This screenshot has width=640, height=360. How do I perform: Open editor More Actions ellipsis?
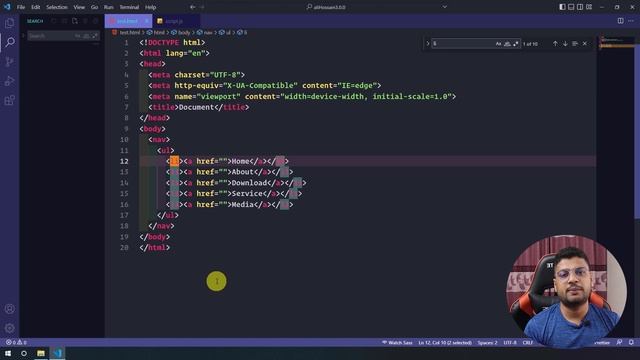tap(631, 21)
